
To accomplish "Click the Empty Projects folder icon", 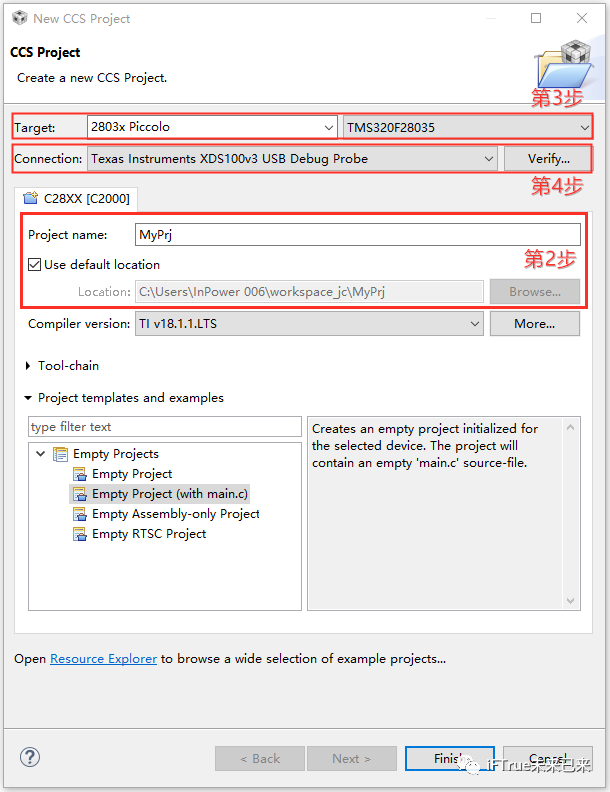I will click(61, 454).
